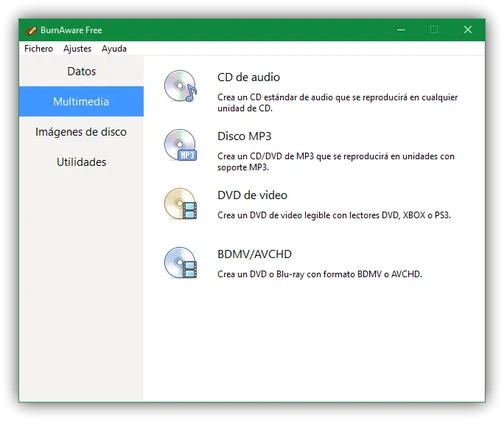Screen dimensions: 504x421
Task: Click the BurnAware app icon in title bar
Action: pos(31,30)
